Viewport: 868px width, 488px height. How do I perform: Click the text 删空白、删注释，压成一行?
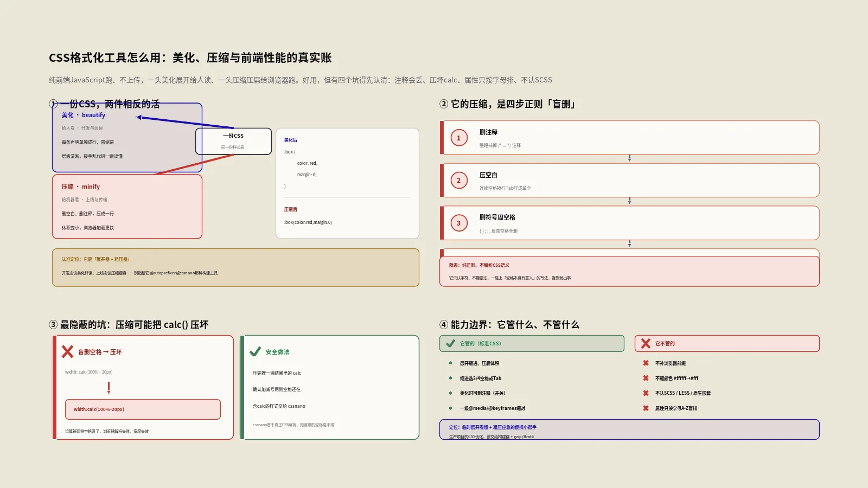click(x=88, y=214)
